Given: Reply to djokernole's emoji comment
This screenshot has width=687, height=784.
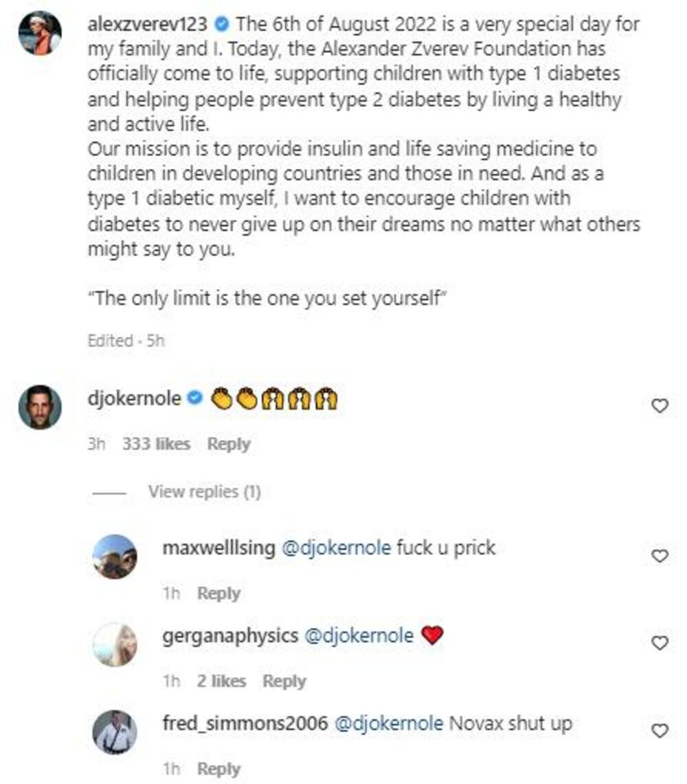Looking at the screenshot, I should (229, 445).
